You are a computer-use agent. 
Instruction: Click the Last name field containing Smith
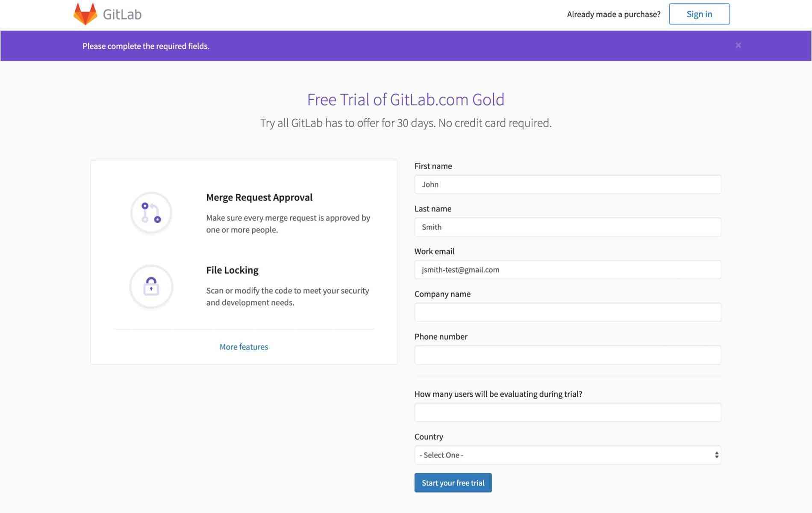567,227
